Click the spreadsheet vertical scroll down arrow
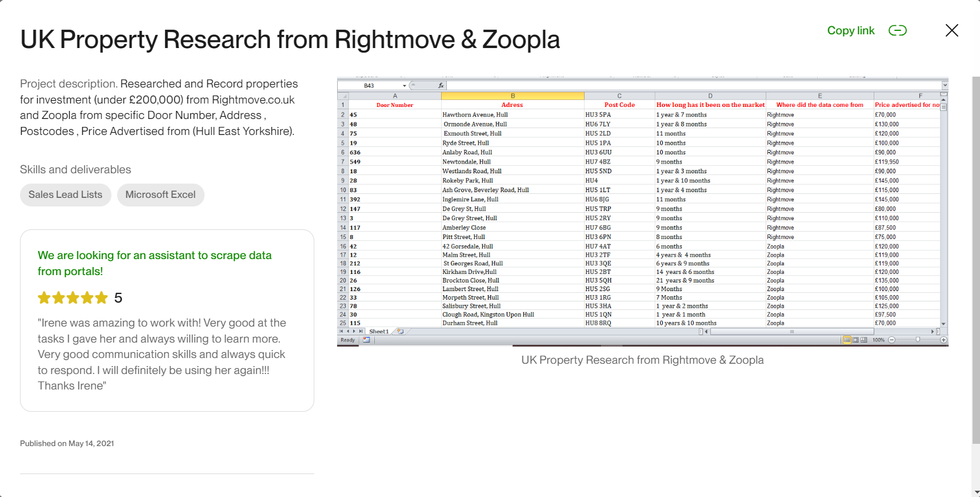Viewport: 980px width, 497px height. [x=943, y=324]
